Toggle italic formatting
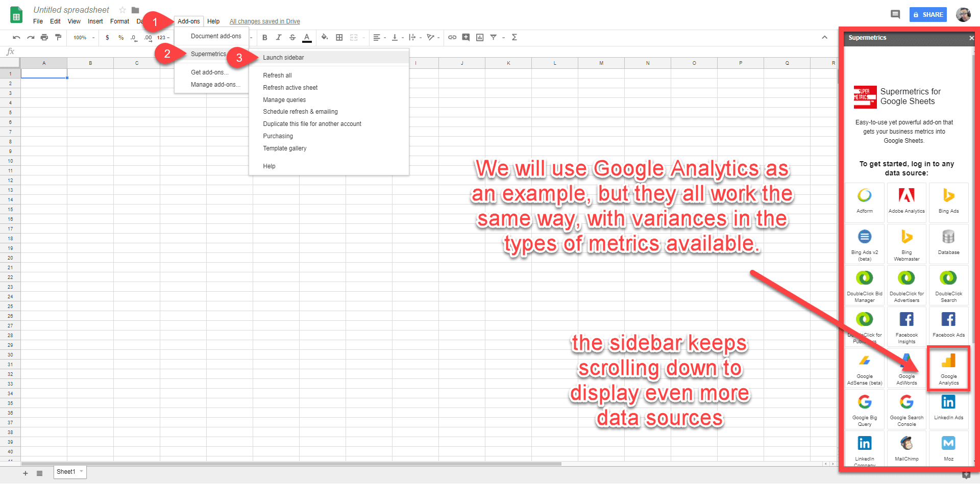980x484 pixels. click(x=279, y=37)
